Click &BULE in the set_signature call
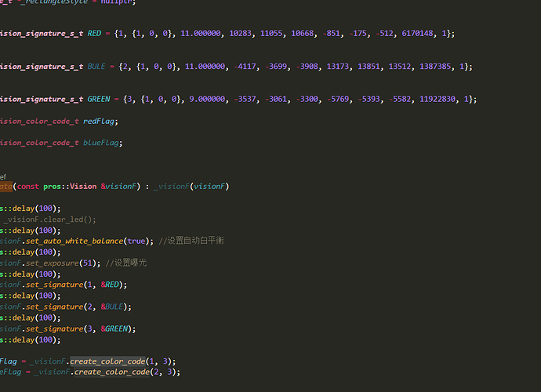The width and height of the screenshot is (541, 392). (x=112, y=307)
